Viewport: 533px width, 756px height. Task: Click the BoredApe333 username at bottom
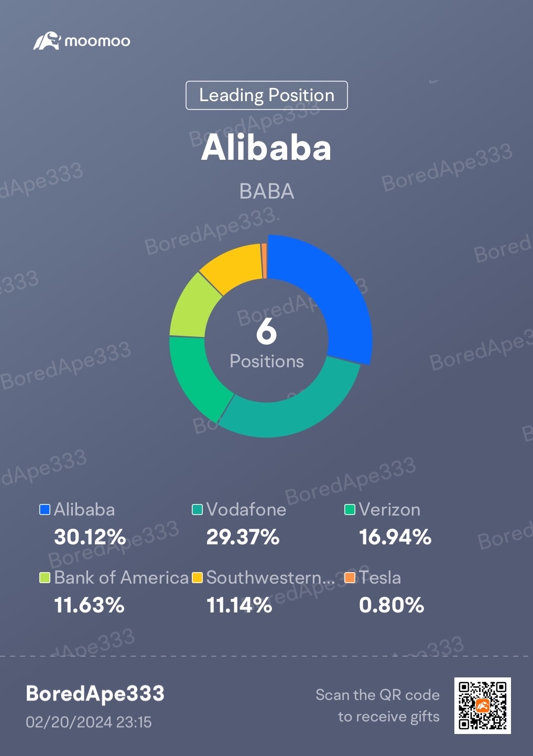95,694
